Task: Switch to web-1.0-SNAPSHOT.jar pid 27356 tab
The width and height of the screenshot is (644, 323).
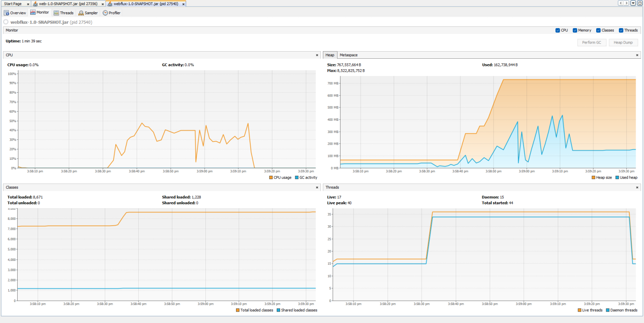Action: pyautogui.click(x=67, y=3)
